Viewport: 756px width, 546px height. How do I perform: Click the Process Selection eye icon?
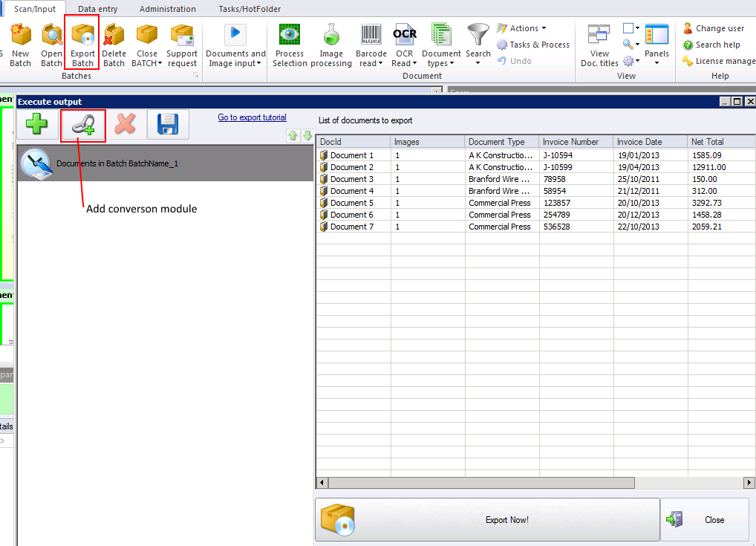290,45
